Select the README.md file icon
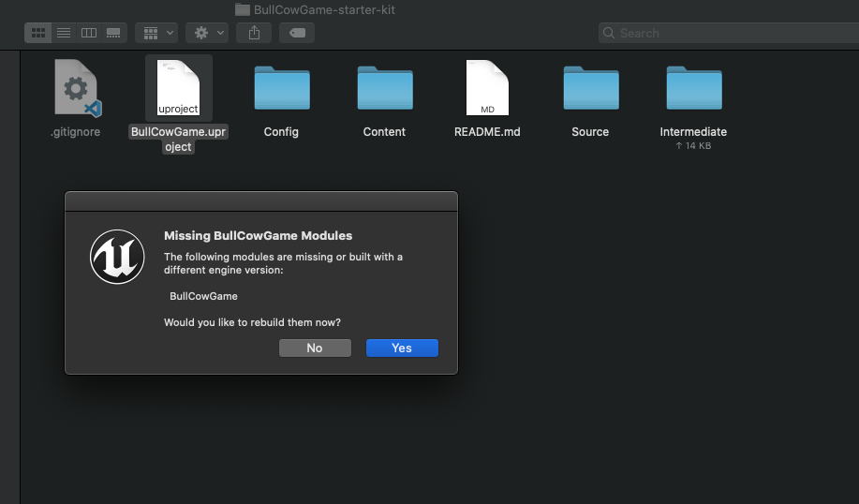859x504 pixels. tap(487, 88)
